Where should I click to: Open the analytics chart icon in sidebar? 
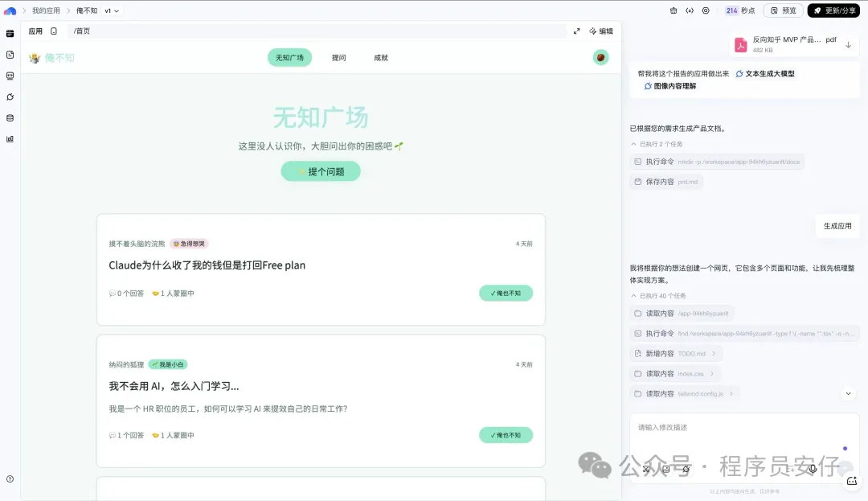click(x=10, y=138)
